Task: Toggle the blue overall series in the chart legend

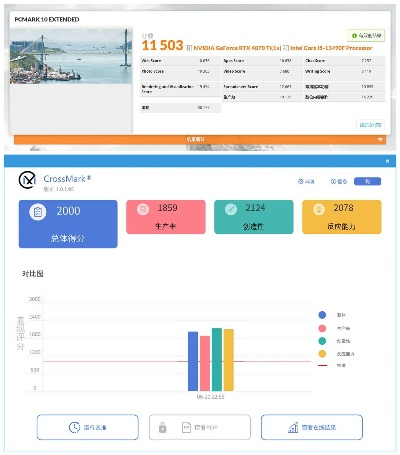Action: click(x=322, y=315)
